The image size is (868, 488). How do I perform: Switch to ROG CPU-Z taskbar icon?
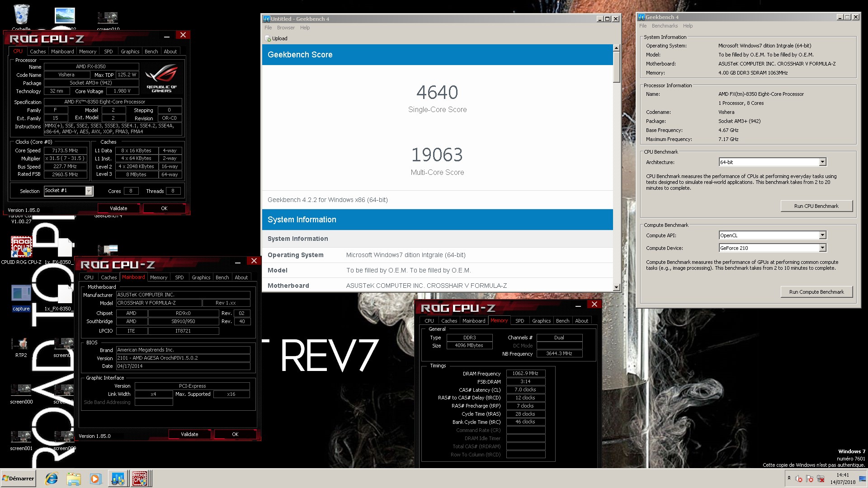tap(140, 479)
